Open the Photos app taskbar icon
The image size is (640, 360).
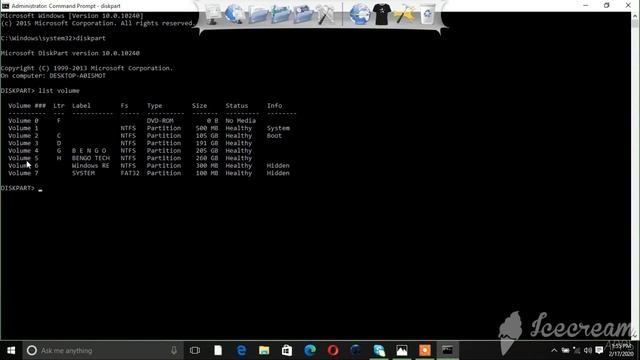coord(402,350)
